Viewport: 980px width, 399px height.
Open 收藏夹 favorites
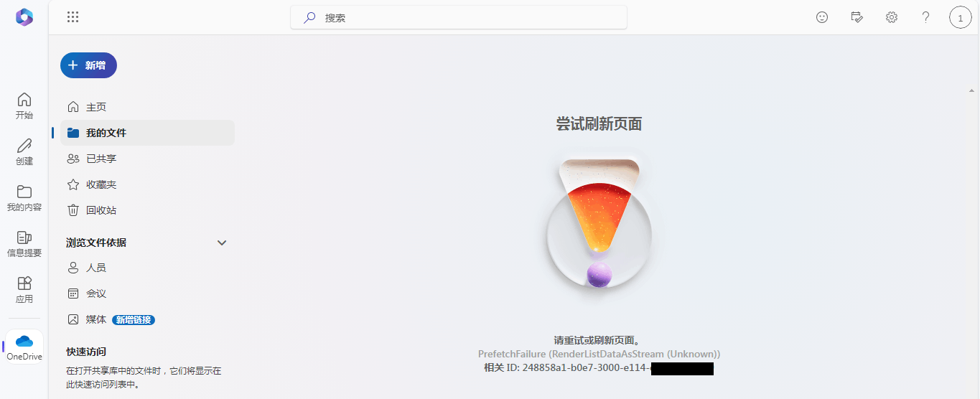click(x=147, y=184)
